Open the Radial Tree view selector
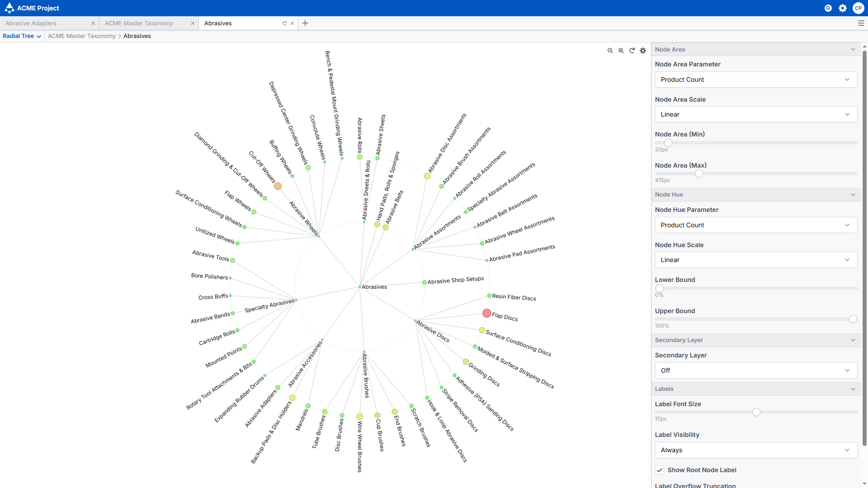This screenshot has height=488, width=868. tap(22, 36)
